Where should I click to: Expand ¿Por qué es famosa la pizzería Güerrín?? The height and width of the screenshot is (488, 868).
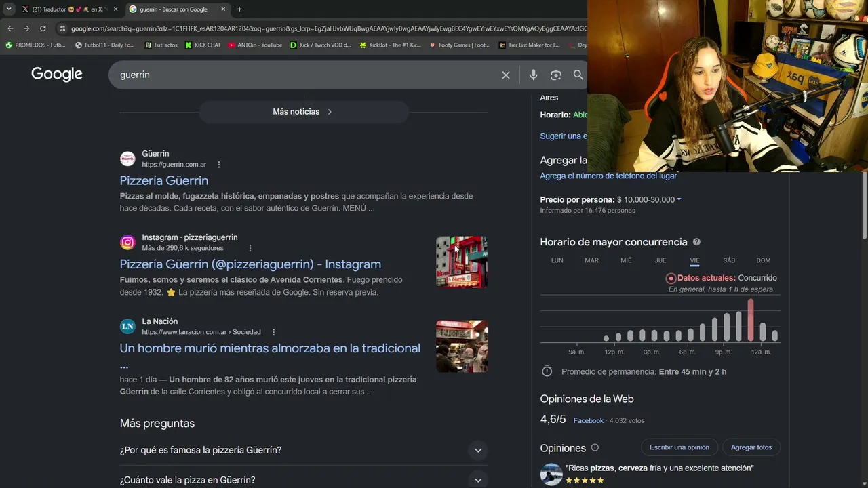[x=304, y=450]
